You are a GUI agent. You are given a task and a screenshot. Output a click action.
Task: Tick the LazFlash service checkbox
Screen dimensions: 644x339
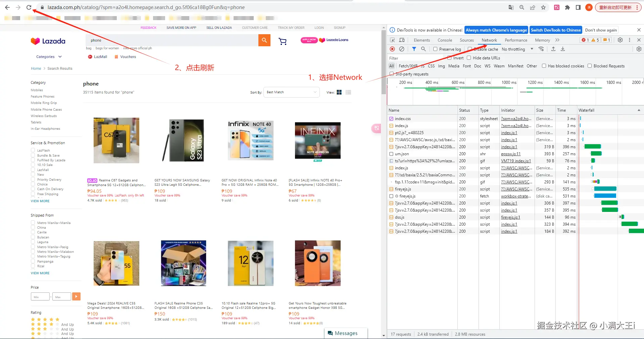[33, 151]
